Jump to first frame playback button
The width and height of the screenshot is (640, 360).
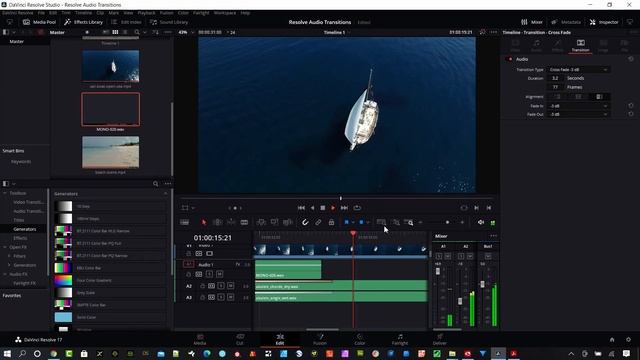[301, 208]
